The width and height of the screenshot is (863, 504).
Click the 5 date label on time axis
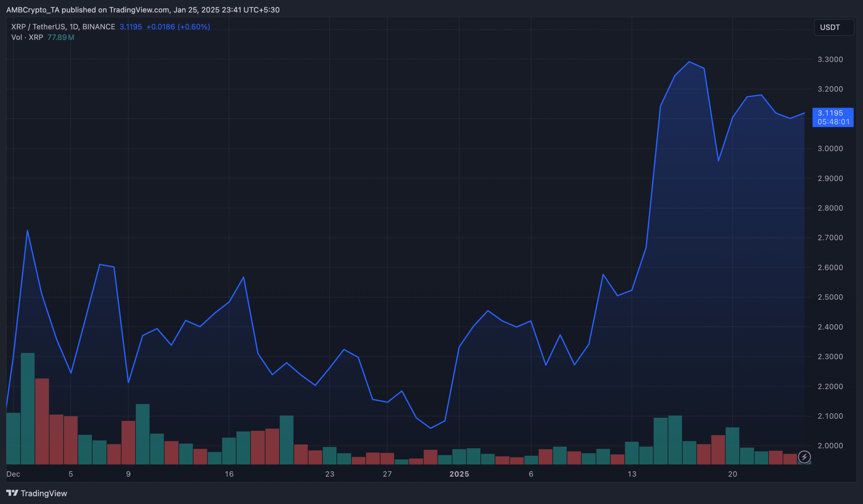click(x=71, y=474)
